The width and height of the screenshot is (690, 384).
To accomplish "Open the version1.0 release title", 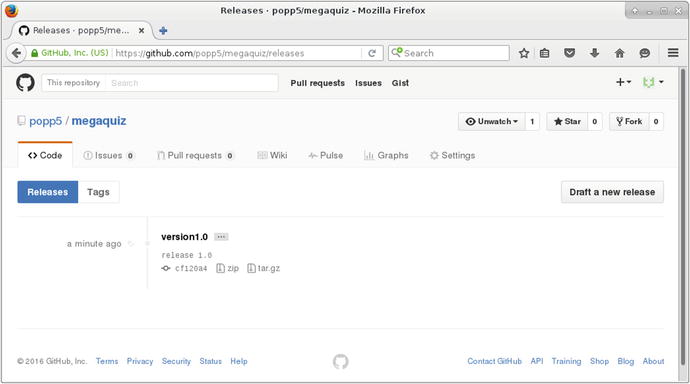I will point(184,237).
